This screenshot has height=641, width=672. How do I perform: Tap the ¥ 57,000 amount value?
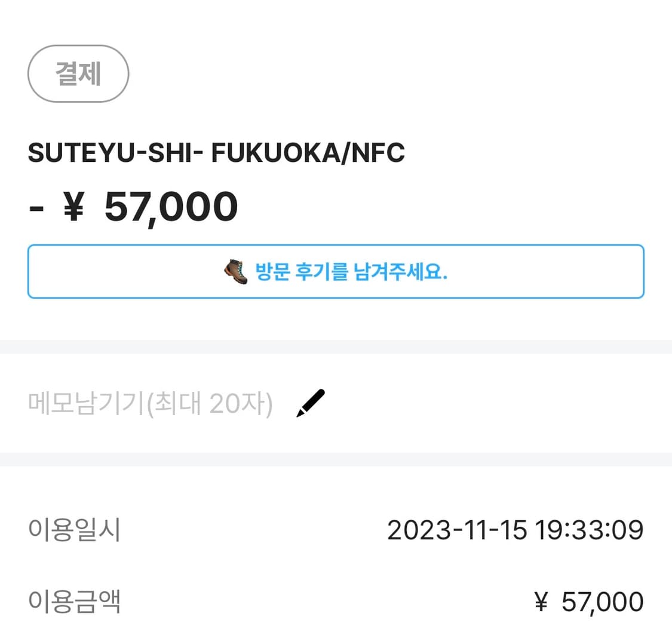[x=587, y=602]
